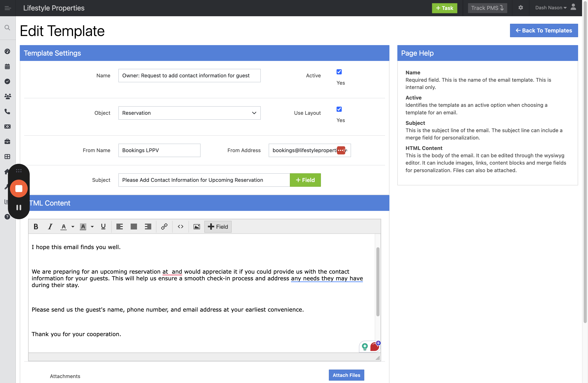Justify text in the editor
This screenshot has height=383, width=588.
click(x=134, y=227)
